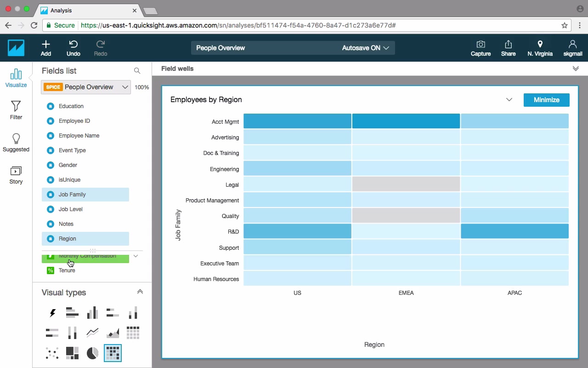Open the Story pane
This screenshot has height=368, width=588.
click(16, 175)
